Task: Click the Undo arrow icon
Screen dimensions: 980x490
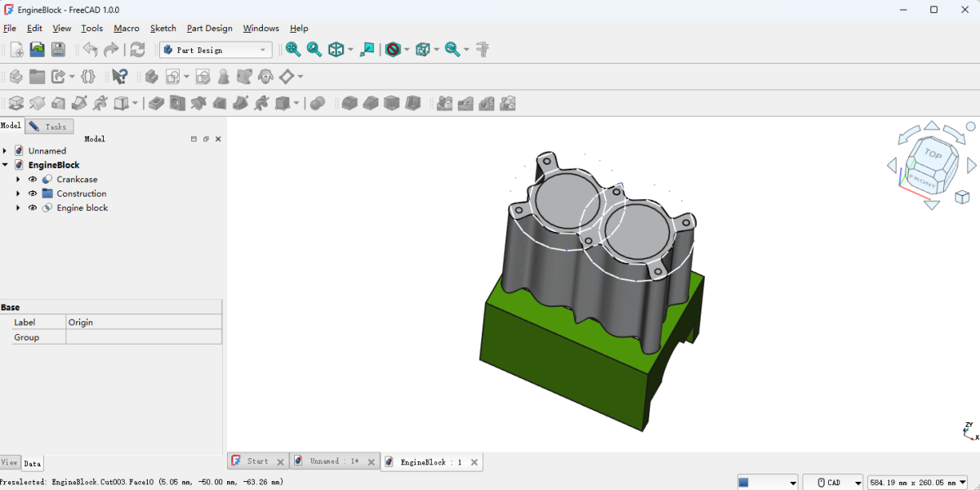Action: (x=90, y=50)
